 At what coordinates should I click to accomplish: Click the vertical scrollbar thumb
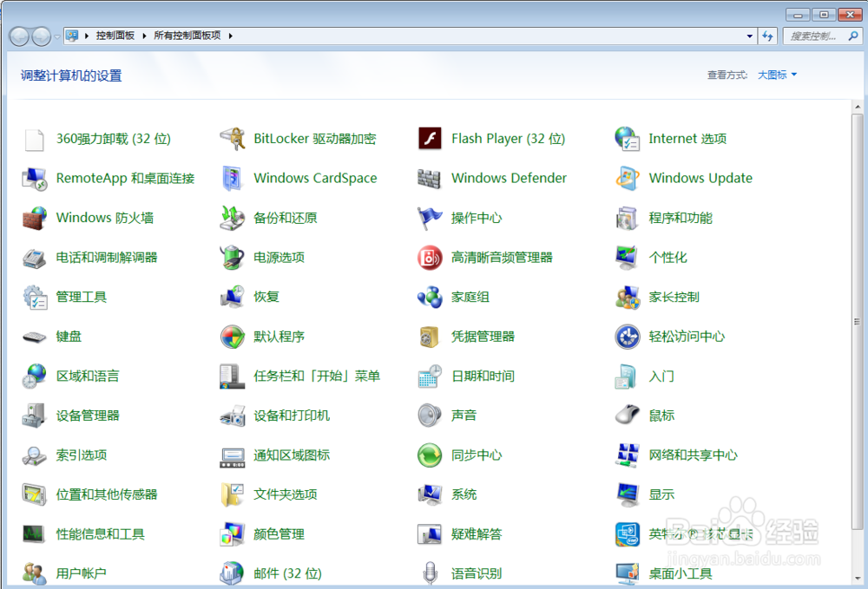coord(858,321)
